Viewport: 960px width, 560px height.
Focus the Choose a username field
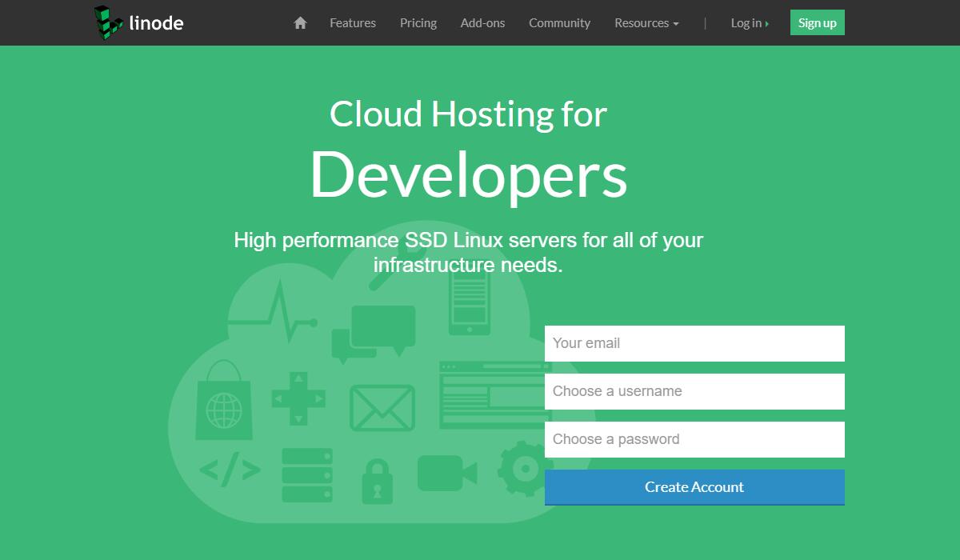[694, 391]
